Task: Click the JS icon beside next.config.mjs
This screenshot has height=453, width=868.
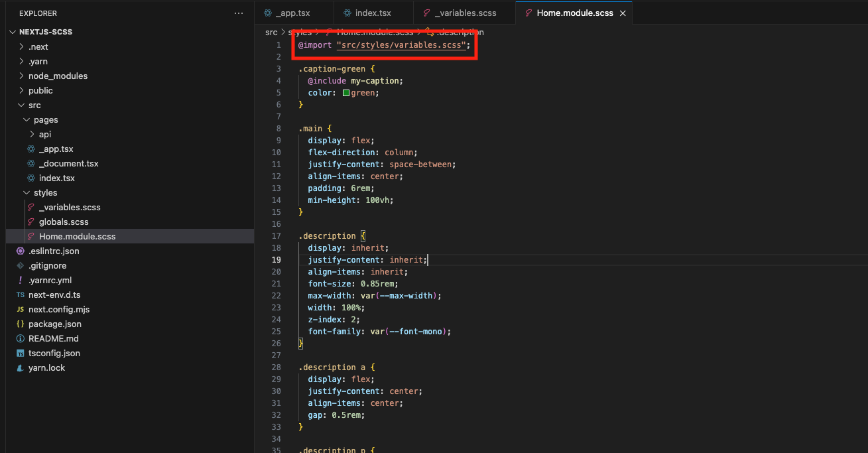Action: point(20,310)
